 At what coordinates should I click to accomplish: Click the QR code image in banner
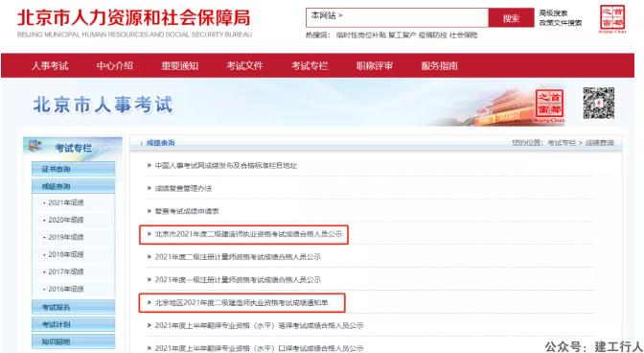click(598, 103)
